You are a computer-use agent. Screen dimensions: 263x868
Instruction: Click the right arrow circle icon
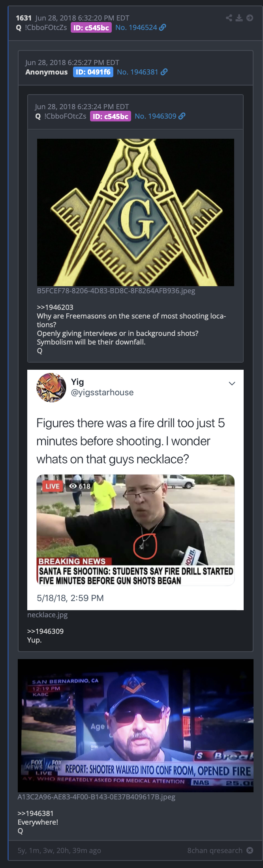pos(250,18)
